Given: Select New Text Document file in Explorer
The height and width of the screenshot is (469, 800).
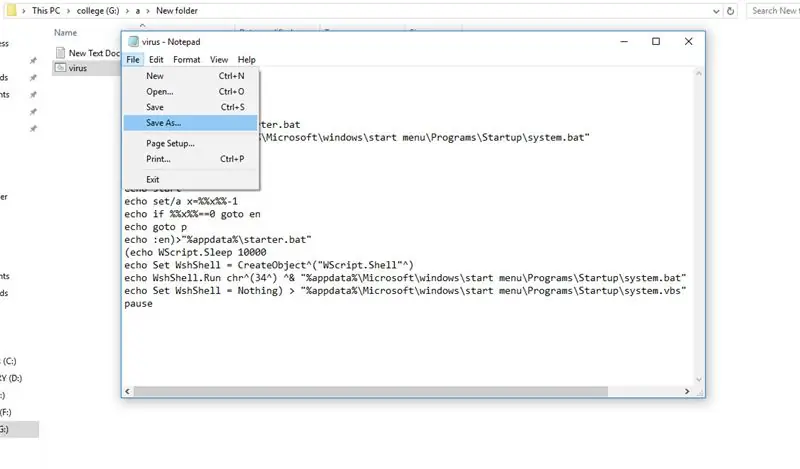Looking at the screenshot, I should coord(88,53).
